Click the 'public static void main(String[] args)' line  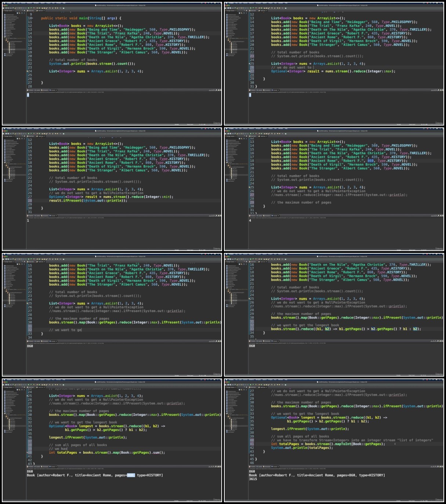[81, 18]
